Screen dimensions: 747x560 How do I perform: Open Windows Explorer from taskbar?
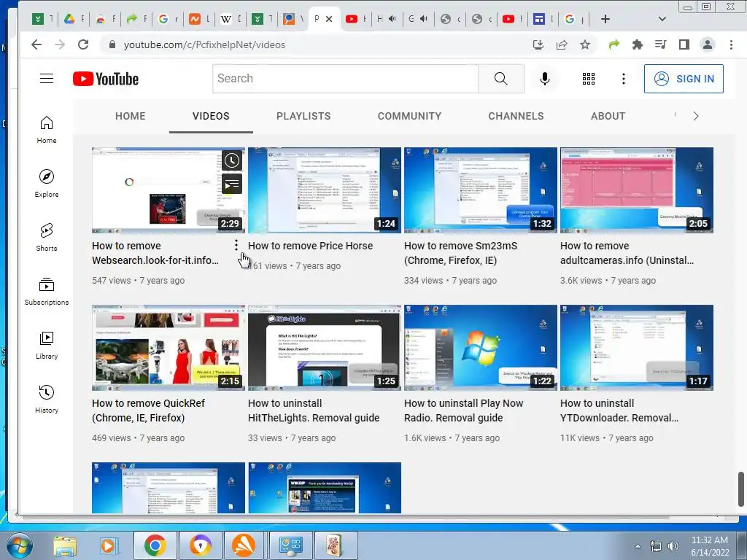click(65, 545)
